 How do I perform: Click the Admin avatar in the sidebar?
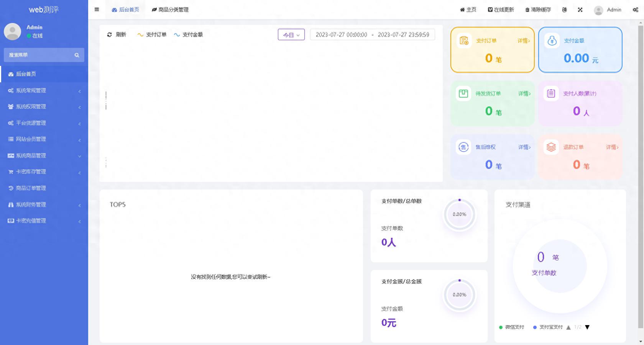tap(12, 31)
